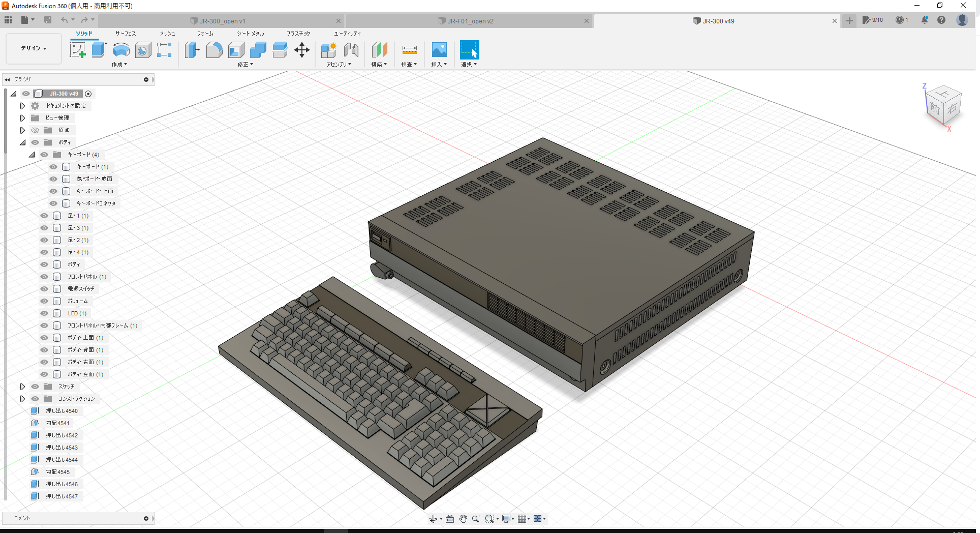Open Help via the question mark button
980x533 pixels.
941,20
